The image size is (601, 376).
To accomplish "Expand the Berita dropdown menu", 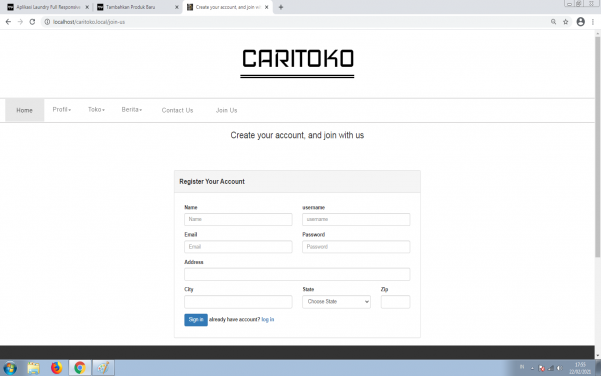I will pos(132,110).
